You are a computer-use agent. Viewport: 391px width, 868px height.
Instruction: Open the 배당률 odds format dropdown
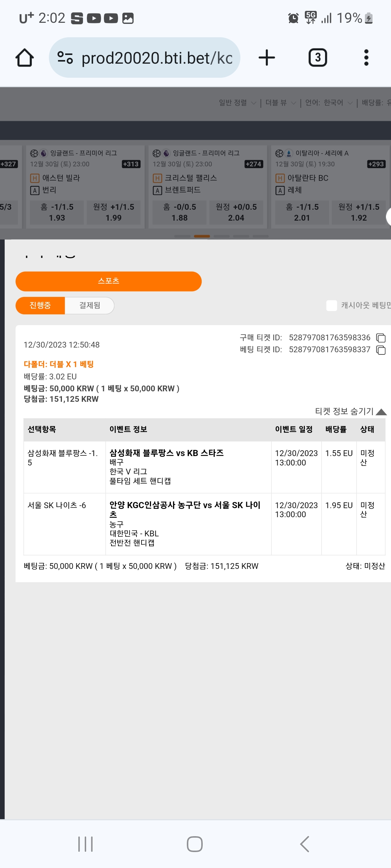376,103
